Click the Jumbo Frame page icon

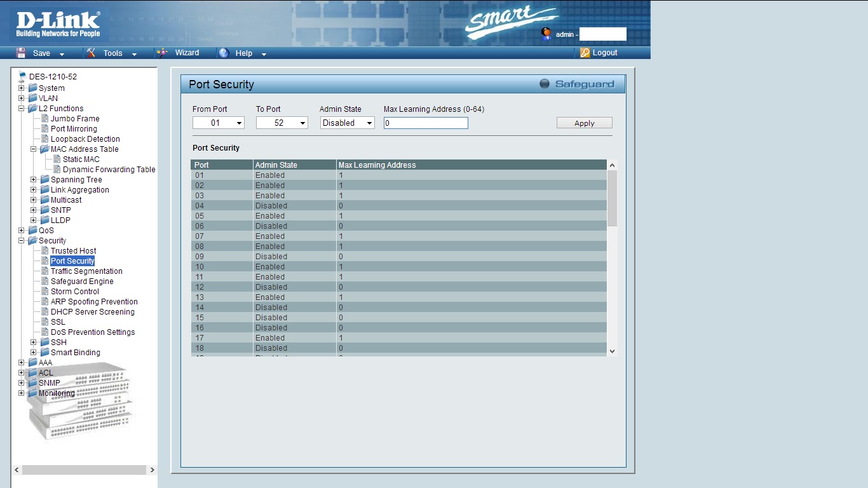[44, 118]
